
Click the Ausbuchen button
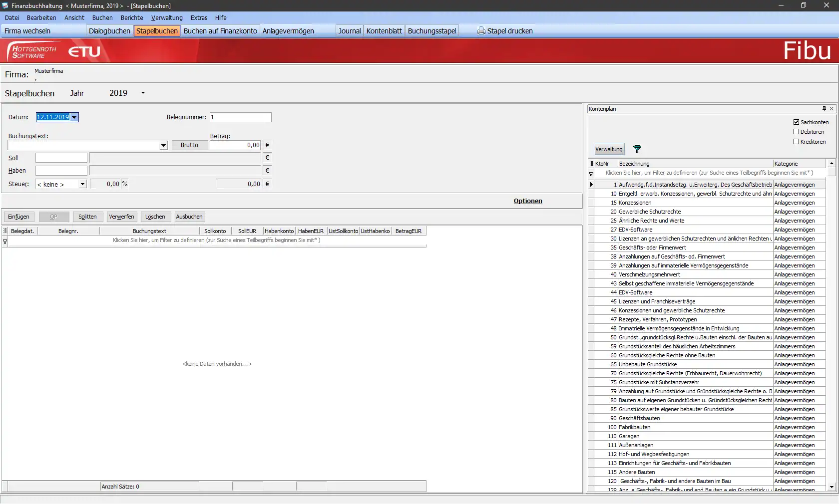(189, 217)
